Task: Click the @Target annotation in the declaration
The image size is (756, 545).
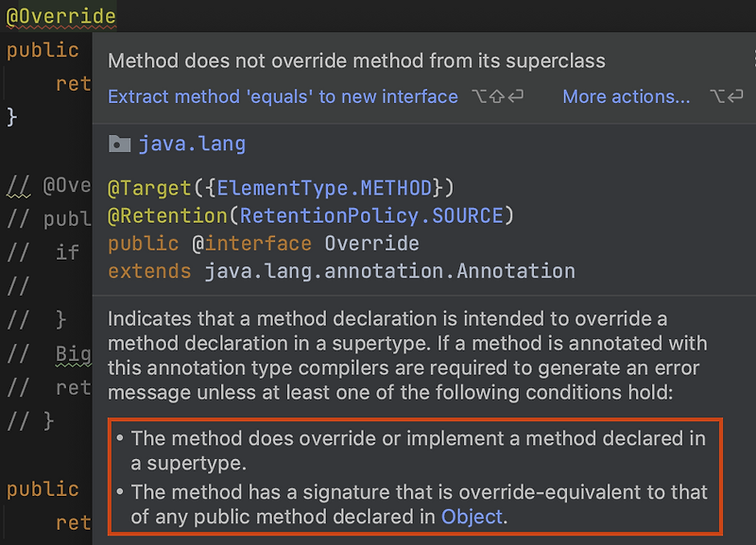Action: tap(149, 188)
